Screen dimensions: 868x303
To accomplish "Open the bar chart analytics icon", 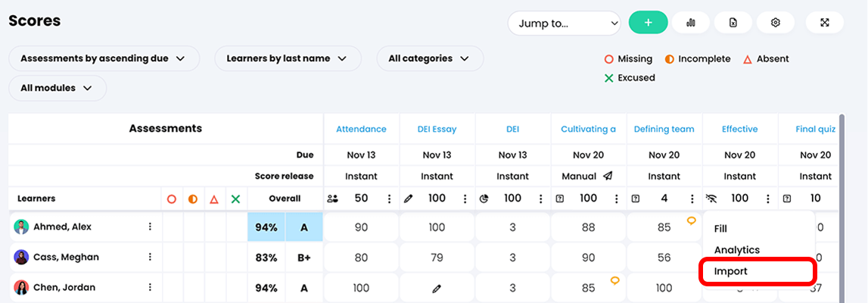I will 690,23.
